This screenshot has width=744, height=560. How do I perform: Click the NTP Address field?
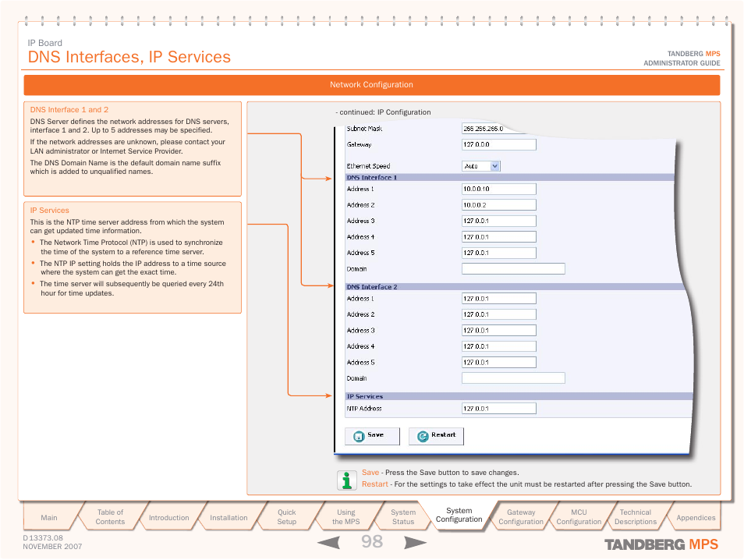pos(498,409)
